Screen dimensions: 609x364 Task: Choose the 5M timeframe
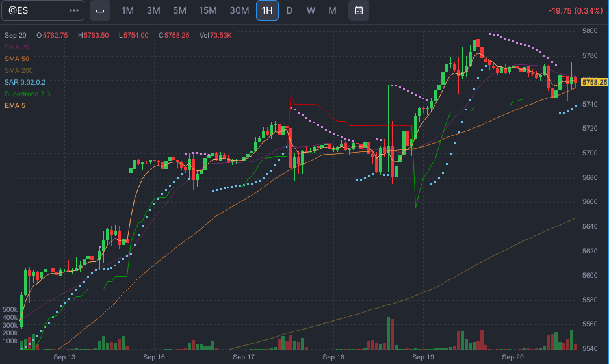[x=179, y=11]
